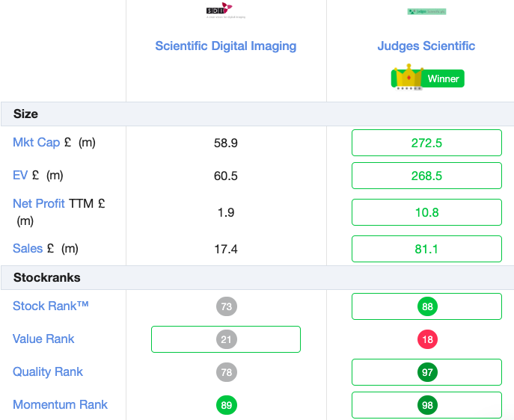Open the Net Profit definition link
The image size is (514, 420).
click(39, 203)
